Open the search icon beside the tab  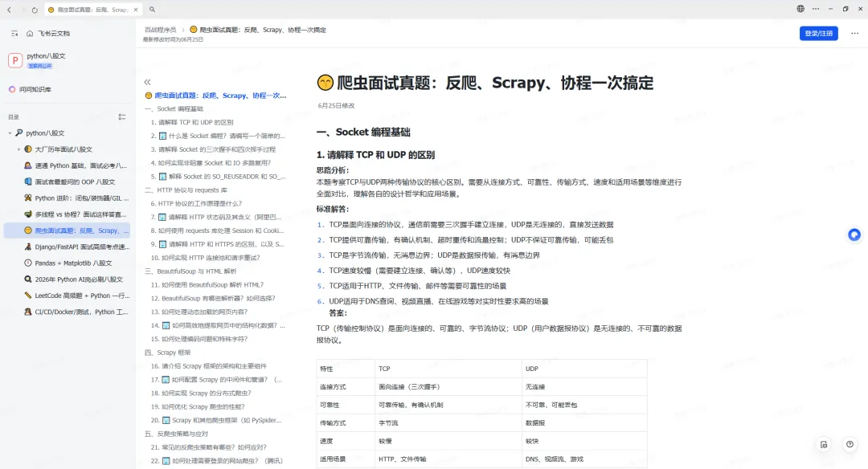pos(152,10)
